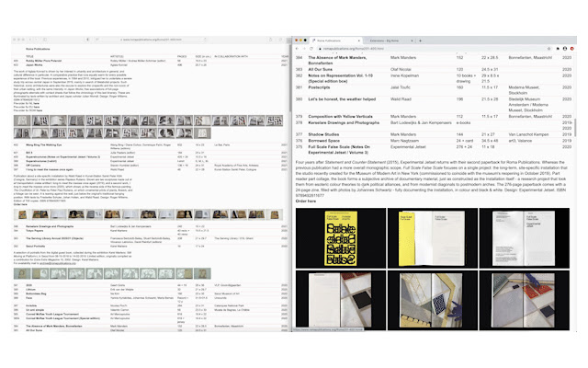
Task: Reload page via Safari address bar icon
Action: 205,39
